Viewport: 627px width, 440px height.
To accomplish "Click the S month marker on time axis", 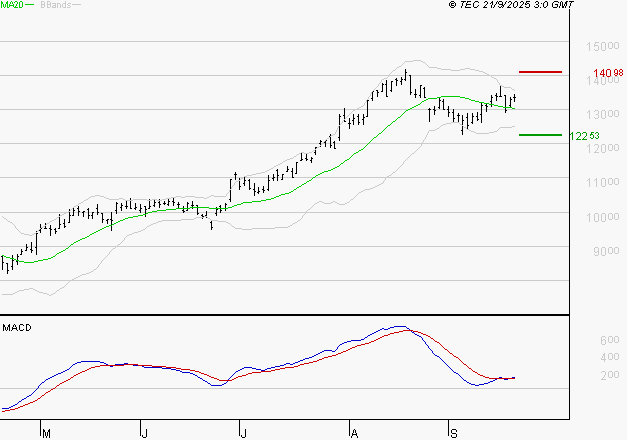I will (x=453, y=433).
